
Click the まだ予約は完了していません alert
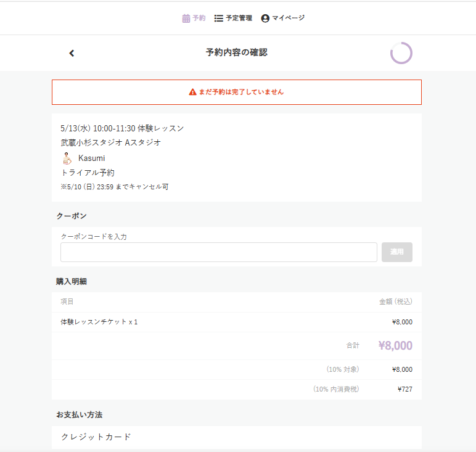click(x=237, y=92)
